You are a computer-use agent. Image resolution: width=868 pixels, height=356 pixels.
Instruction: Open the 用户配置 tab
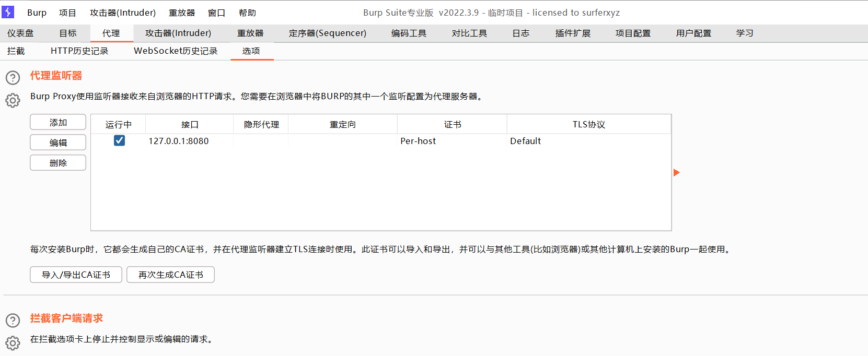point(693,33)
